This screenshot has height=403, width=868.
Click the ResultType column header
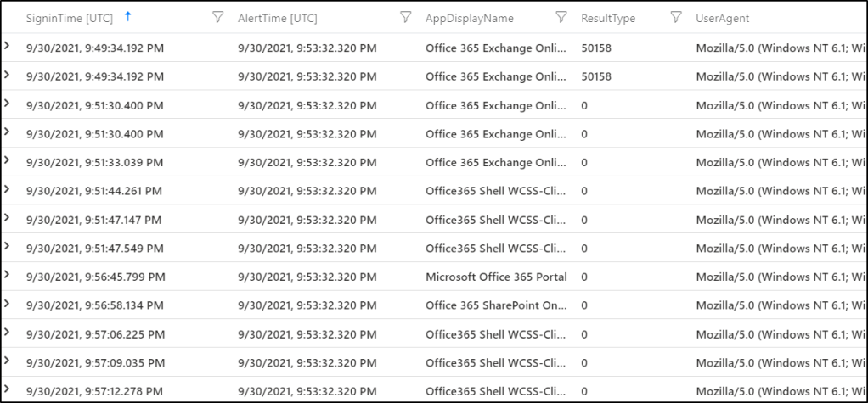pos(607,18)
